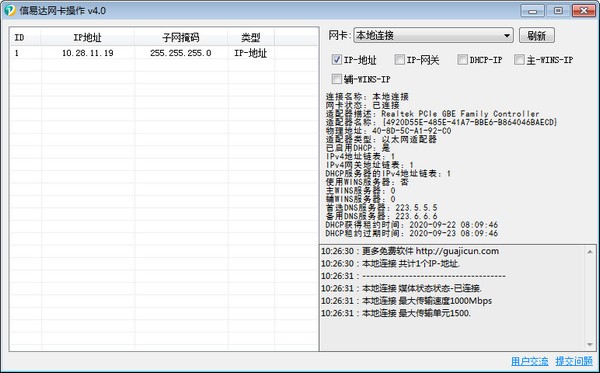Image resolution: width=600 pixels, height=373 pixels.
Task: Click the 备用DNS服务器 223.6.6.6 line
Action: [382, 216]
